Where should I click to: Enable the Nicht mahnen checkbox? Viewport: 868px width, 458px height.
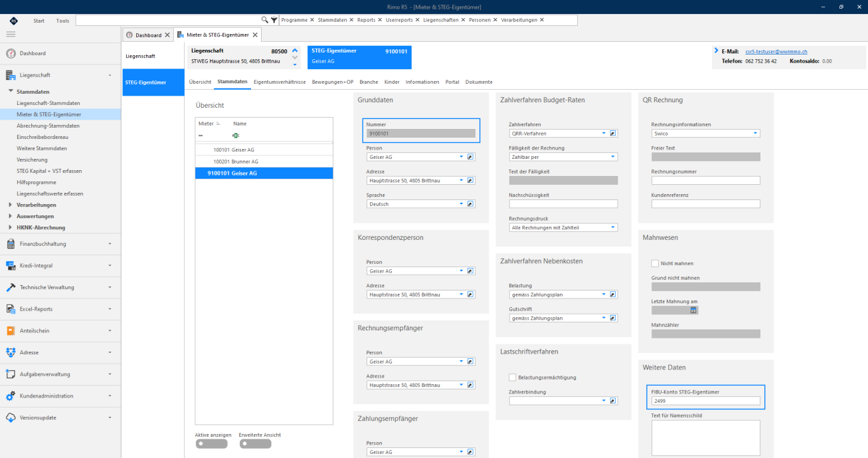tap(655, 263)
